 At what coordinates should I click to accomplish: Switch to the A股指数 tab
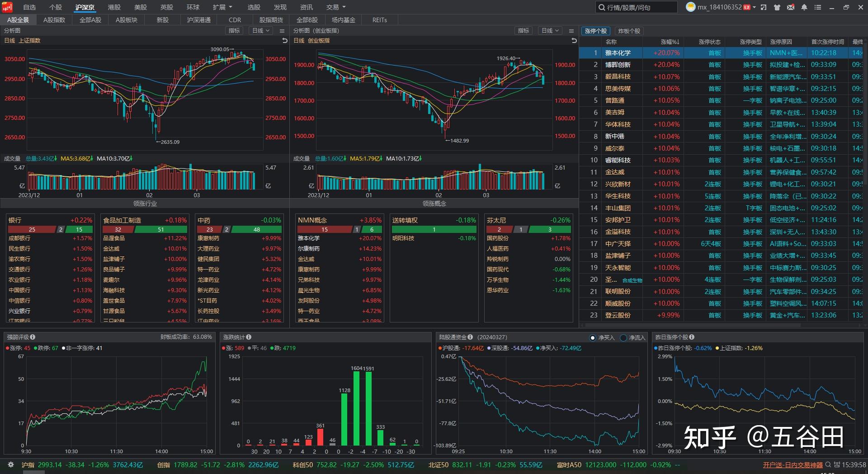click(54, 20)
